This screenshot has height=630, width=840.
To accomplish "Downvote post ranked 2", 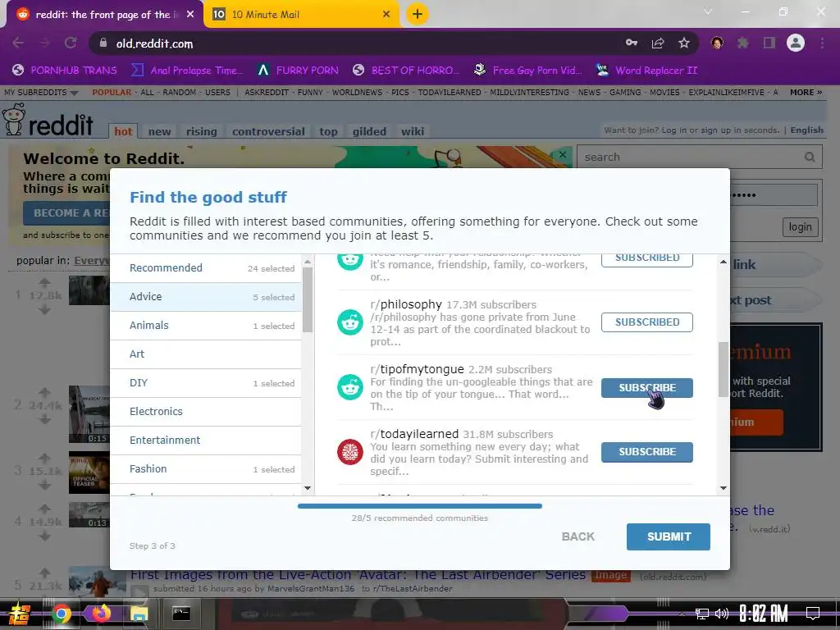I will (x=44, y=419).
